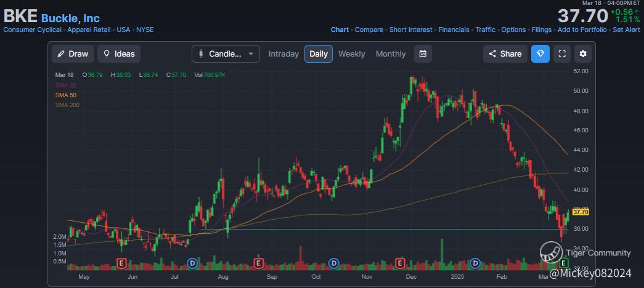The height and width of the screenshot is (288, 644).
Task: Click the earnings marker before December
Action: pos(400,263)
